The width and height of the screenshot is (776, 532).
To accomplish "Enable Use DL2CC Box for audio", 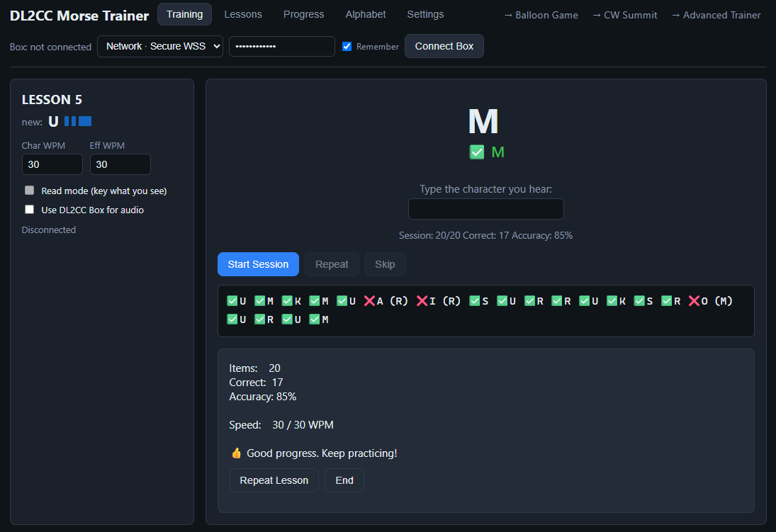I will 30,210.
